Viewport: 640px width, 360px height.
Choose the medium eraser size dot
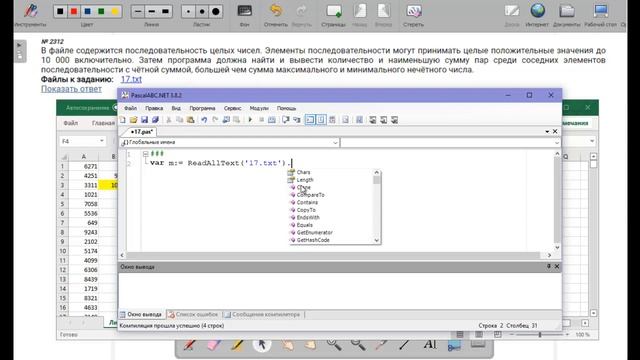coord(202,11)
